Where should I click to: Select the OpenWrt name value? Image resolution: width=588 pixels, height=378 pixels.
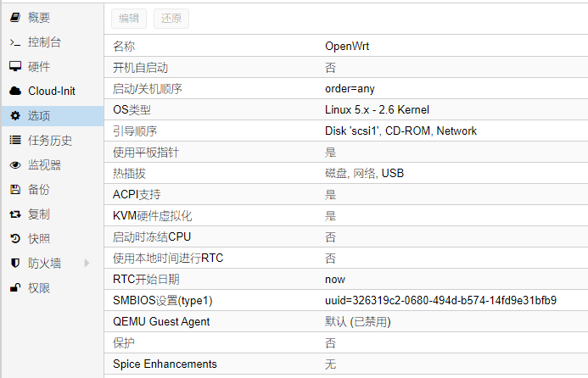point(347,46)
